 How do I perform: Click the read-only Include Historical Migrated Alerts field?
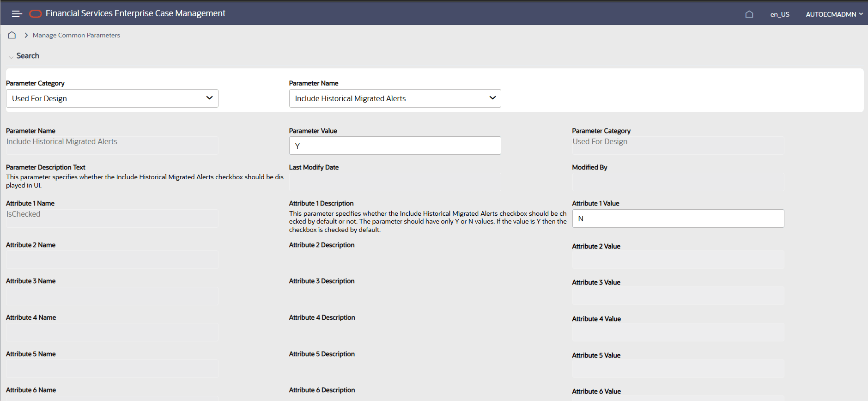pos(112,145)
